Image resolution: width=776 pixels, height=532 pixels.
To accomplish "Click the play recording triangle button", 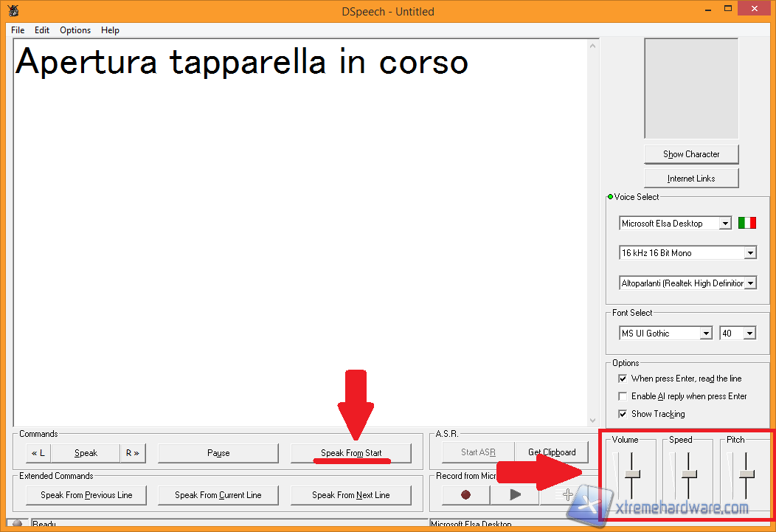I will (x=515, y=494).
